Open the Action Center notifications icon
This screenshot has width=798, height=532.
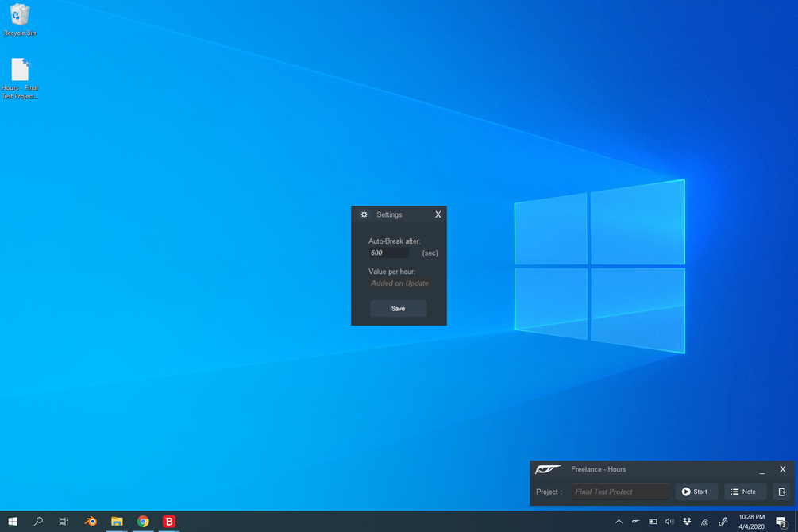tap(781, 522)
